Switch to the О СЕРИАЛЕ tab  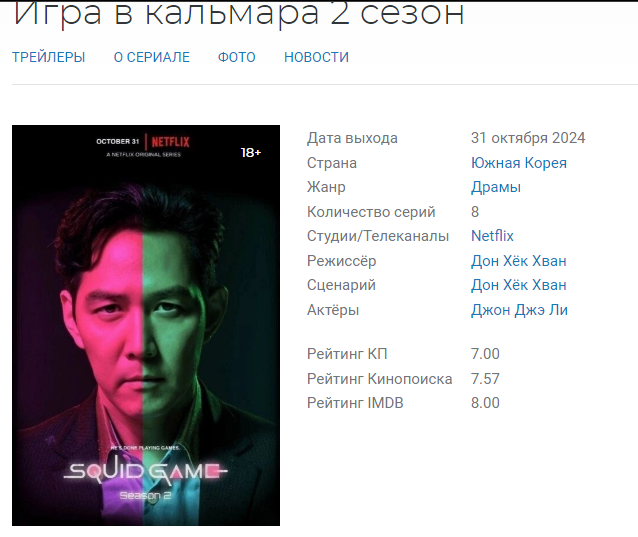152,57
